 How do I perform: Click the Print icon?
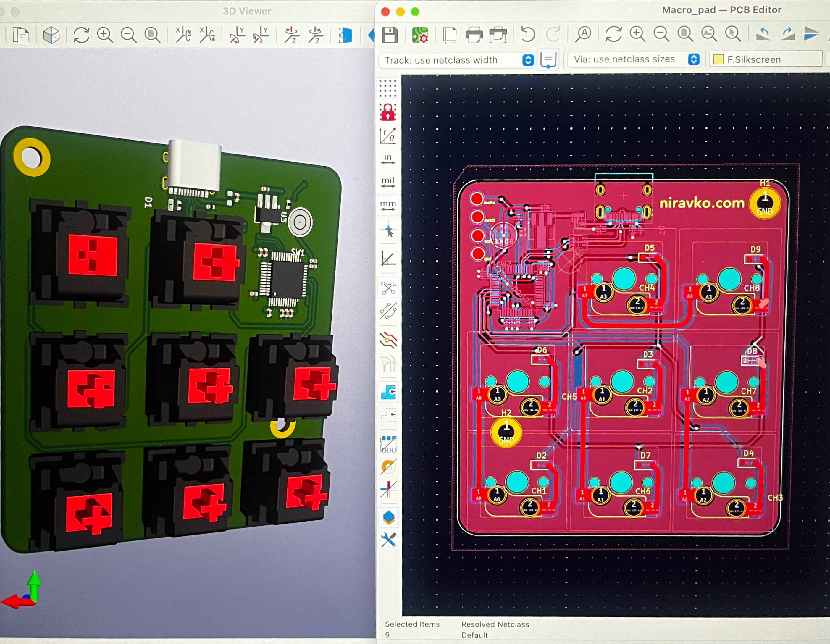pyautogui.click(x=474, y=35)
